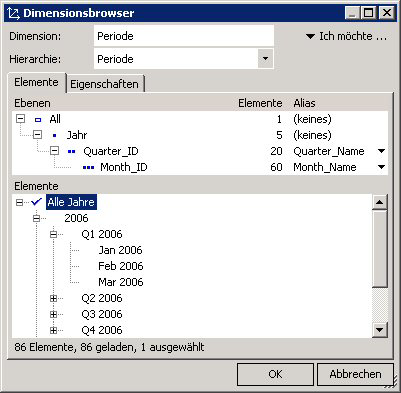Viewport: 401px width, 393px height.
Task: Collapse the Jahr level in Ebenen
Action: click(38, 135)
